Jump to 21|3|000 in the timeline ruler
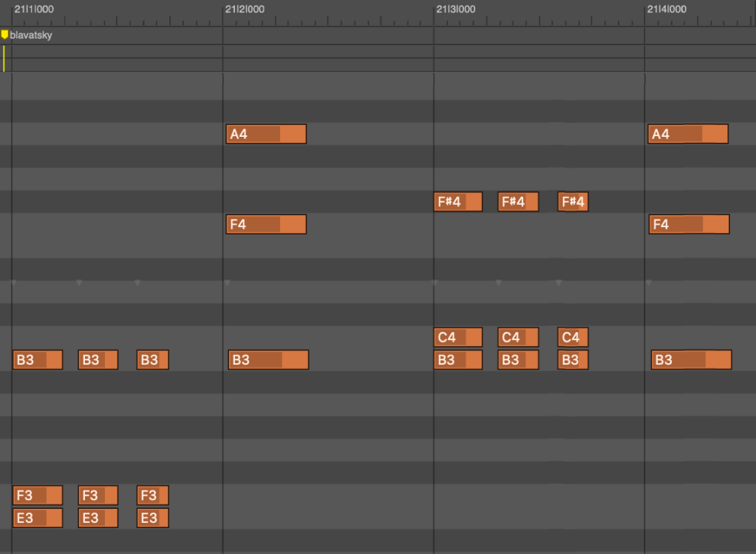Viewport: 756px width, 554px height. click(455, 10)
